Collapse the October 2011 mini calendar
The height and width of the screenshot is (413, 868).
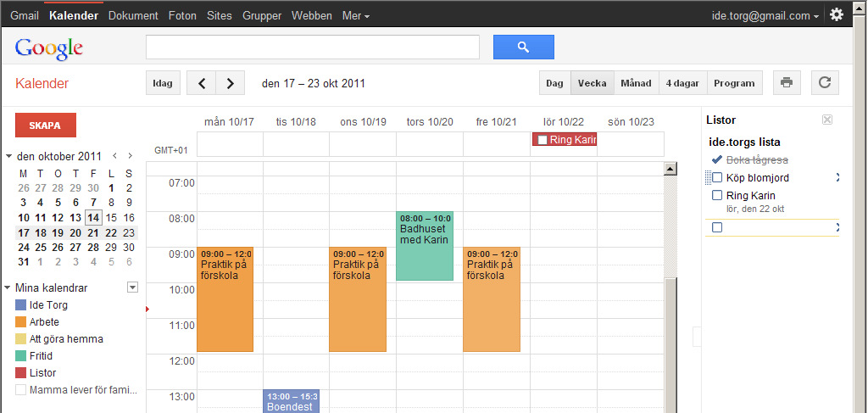coord(8,156)
